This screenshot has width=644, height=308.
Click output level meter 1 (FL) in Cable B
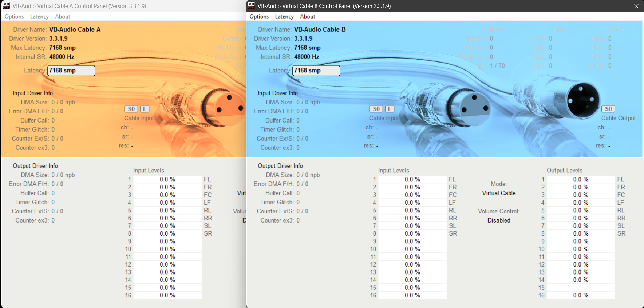pos(581,179)
